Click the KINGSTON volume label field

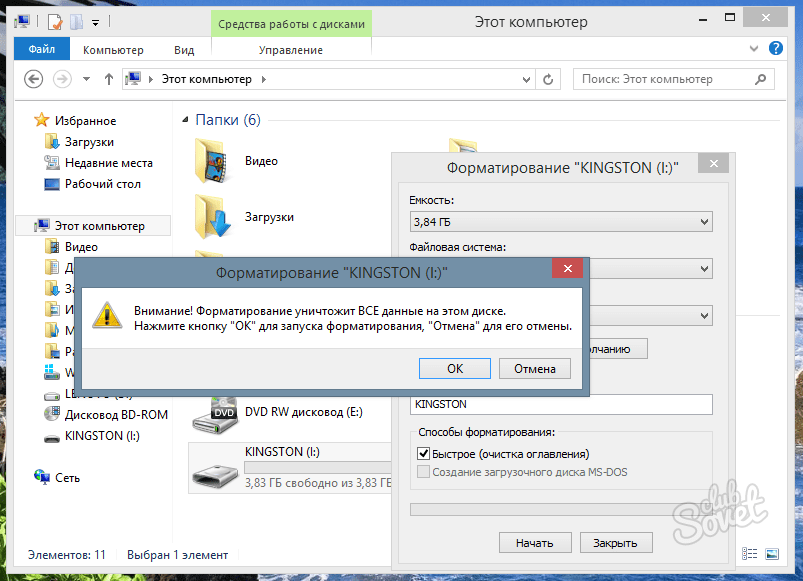(560, 404)
